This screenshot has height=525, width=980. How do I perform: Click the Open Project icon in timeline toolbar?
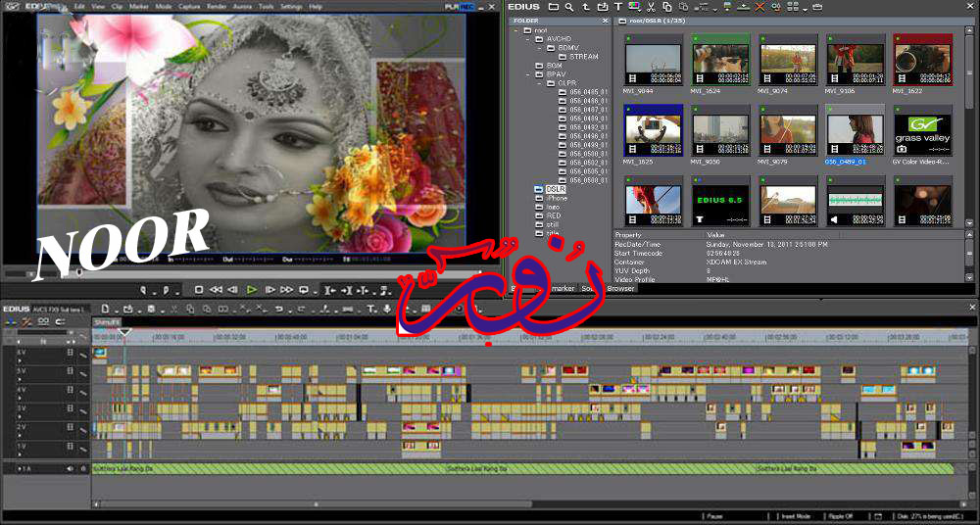pos(127,309)
